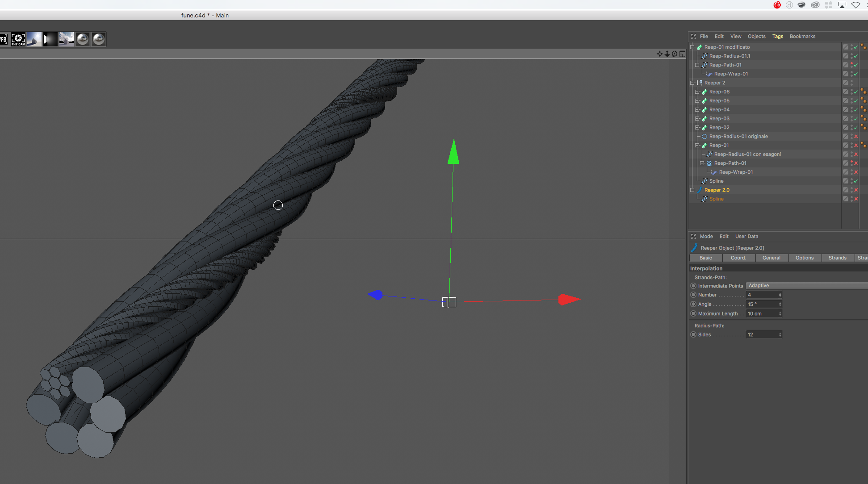Viewport: 868px width, 484px height.
Task: Click the V-Ray area light icon
Action: coord(50,39)
